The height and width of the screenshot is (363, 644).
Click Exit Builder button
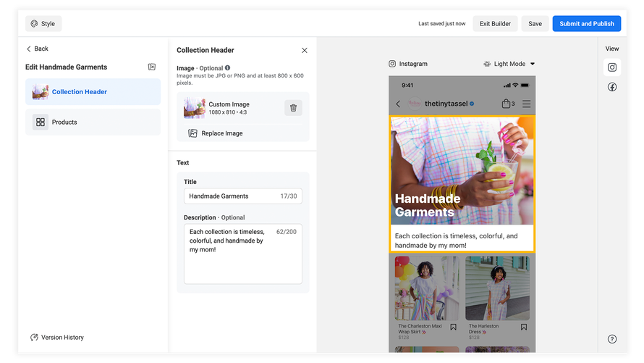point(495,24)
